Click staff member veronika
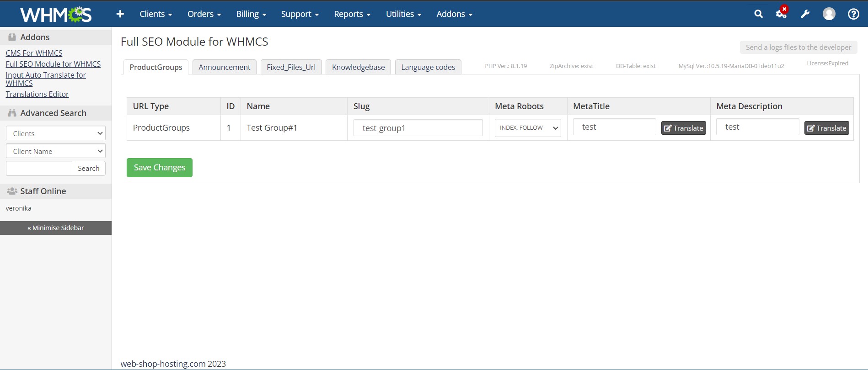 pos(18,208)
